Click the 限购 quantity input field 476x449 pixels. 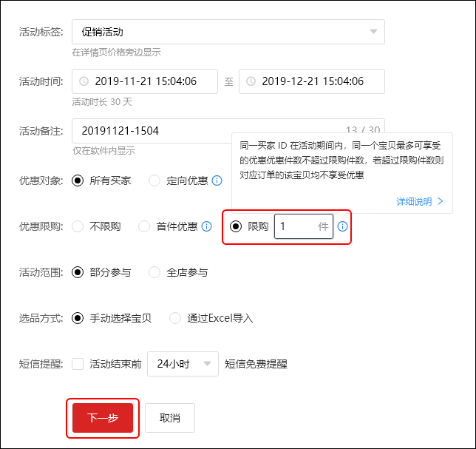click(x=304, y=226)
